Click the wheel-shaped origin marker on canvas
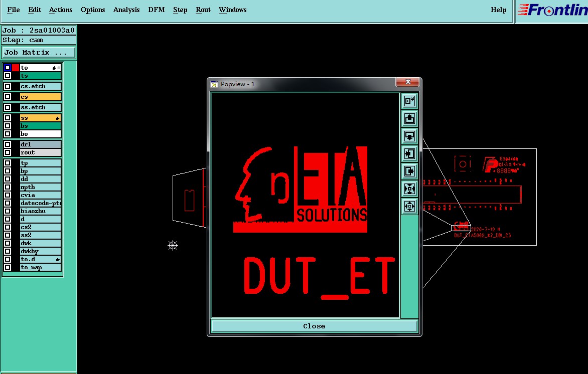The height and width of the screenshot is (374, 588). click(173, 246)
